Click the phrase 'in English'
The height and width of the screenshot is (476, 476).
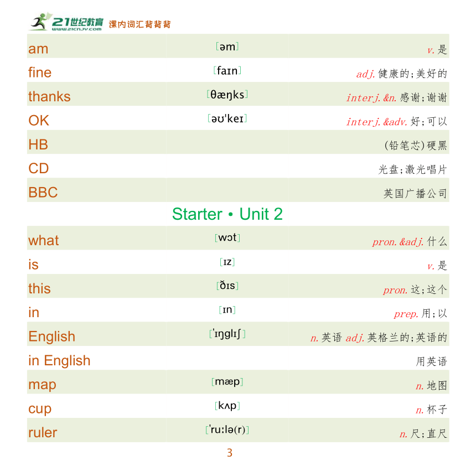[60, 361]
